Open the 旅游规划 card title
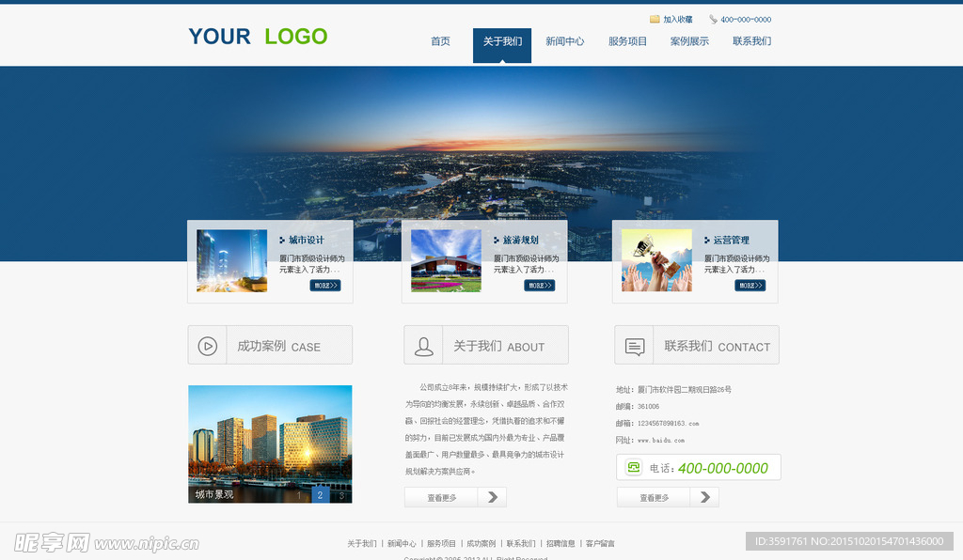 [x=521, y=240]
